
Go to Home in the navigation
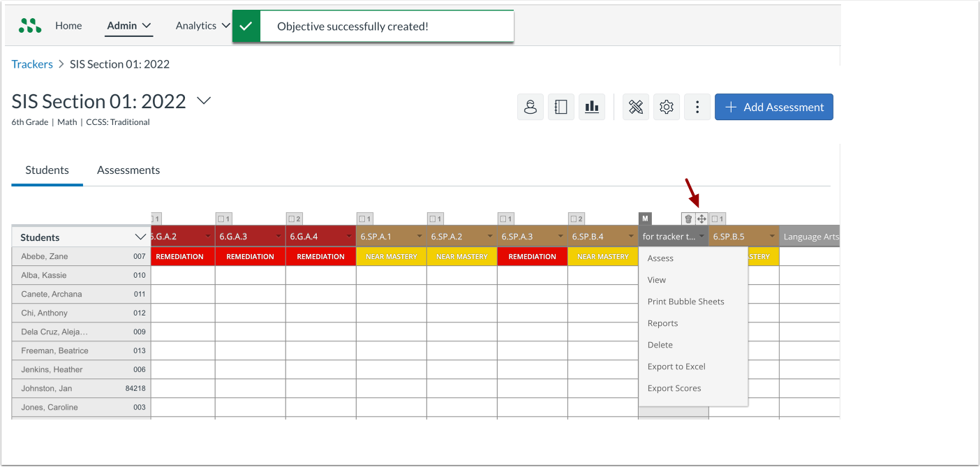tap(68, 26)
